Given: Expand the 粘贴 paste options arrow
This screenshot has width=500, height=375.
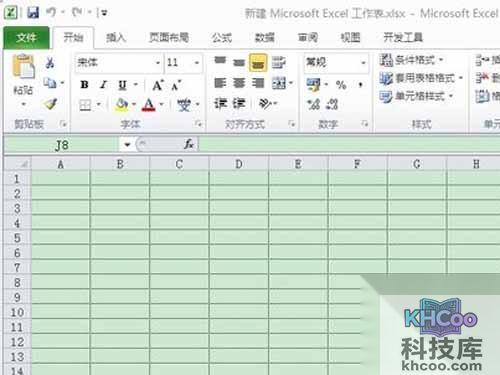Looking at the screenshot, I should [x=23, y=104].
